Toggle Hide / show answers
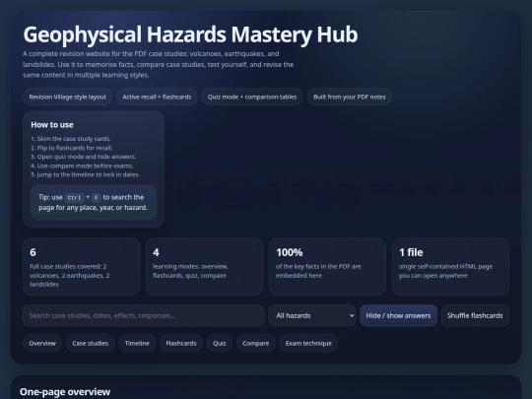Screen dimensions: 532x399 [x=398, y=315]
